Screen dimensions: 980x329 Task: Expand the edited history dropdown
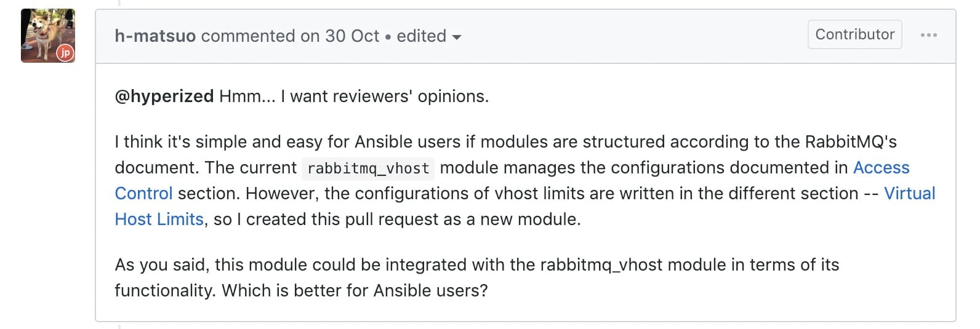click(429, 36)
